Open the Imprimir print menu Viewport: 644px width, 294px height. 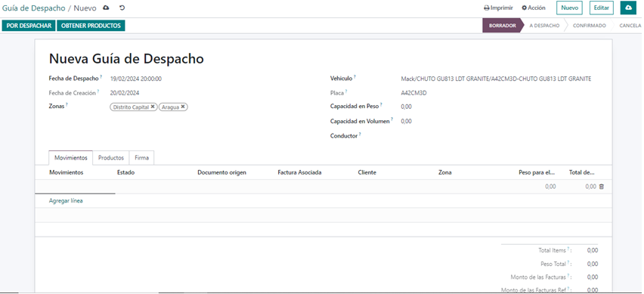click(498, 8)
